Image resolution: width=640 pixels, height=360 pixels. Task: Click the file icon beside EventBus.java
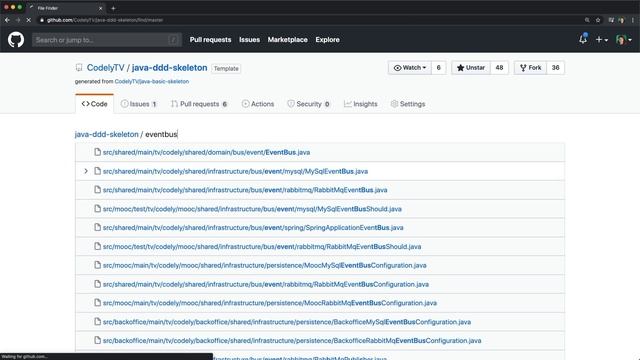(97, 152)
